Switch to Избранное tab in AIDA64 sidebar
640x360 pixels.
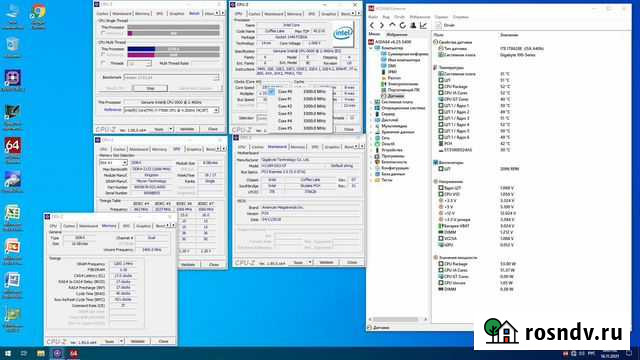(397, 35)
